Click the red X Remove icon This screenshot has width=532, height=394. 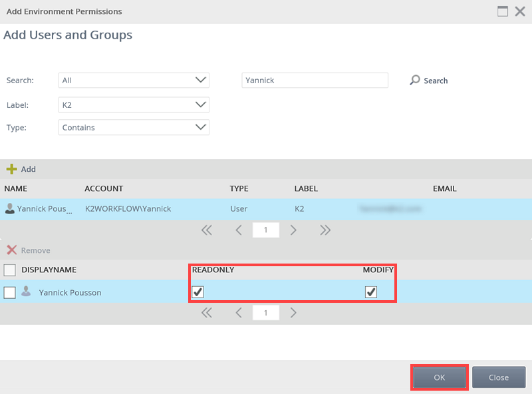coord(11,250)
